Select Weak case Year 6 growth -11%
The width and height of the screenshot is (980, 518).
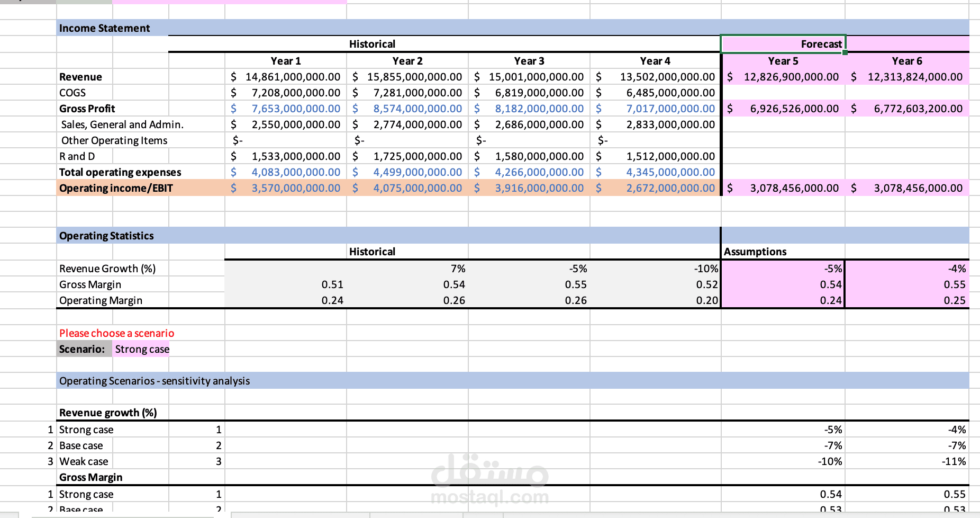click(x=907, y=461)
